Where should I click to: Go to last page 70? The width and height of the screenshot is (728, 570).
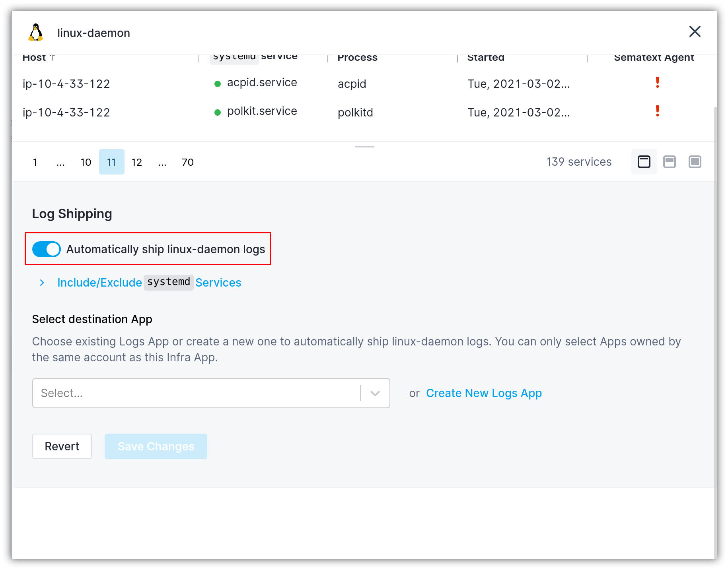[188, 162]
